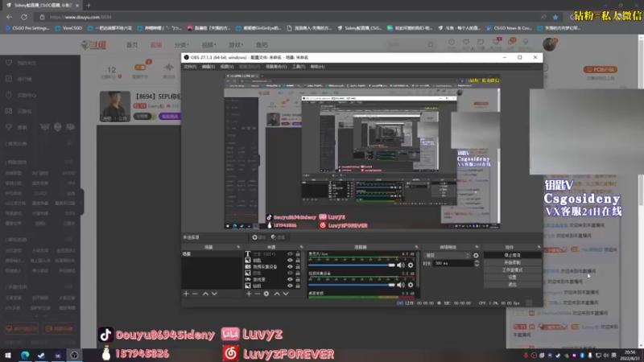
Task: Open the OBS 视图(V) menu
Action: tap(227, 67)
